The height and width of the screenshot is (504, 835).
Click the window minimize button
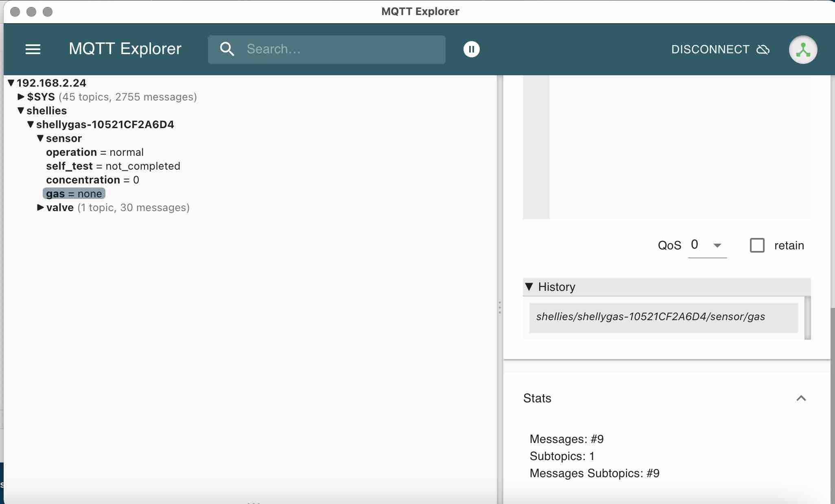point(31,11)
